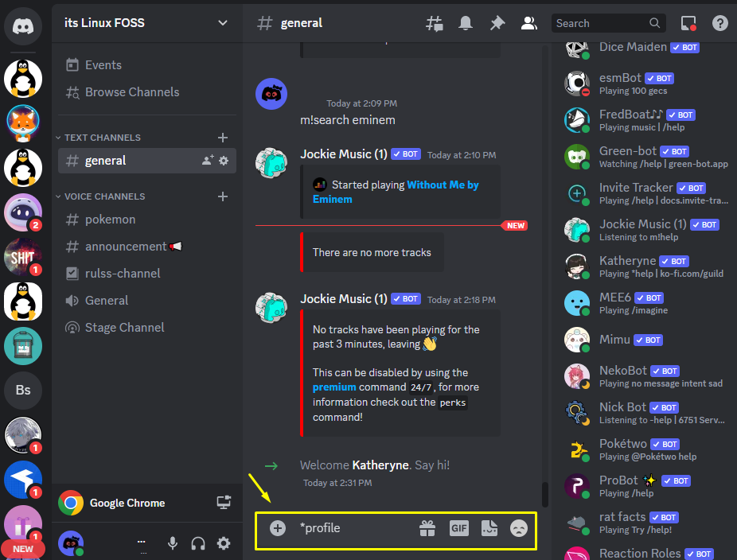Viewport: 737px width, 560px height.
Task: Click the premium link in Jockie message
Action: [x=334, y=387]
